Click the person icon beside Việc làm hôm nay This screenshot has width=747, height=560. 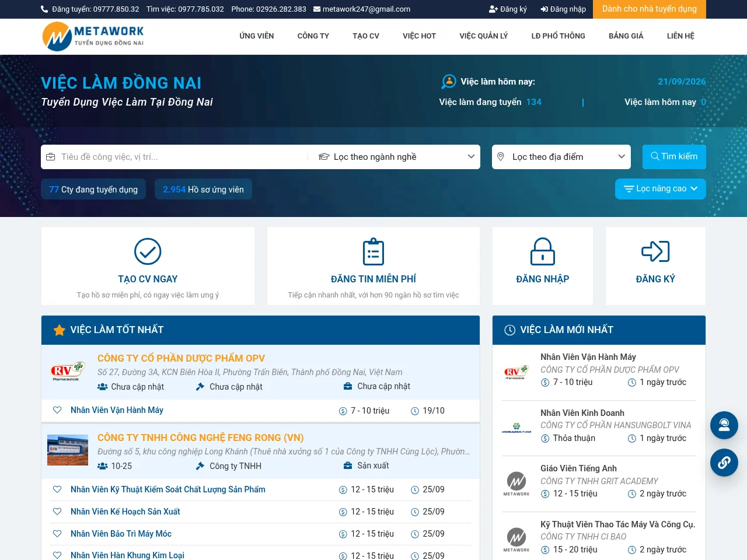449,82
